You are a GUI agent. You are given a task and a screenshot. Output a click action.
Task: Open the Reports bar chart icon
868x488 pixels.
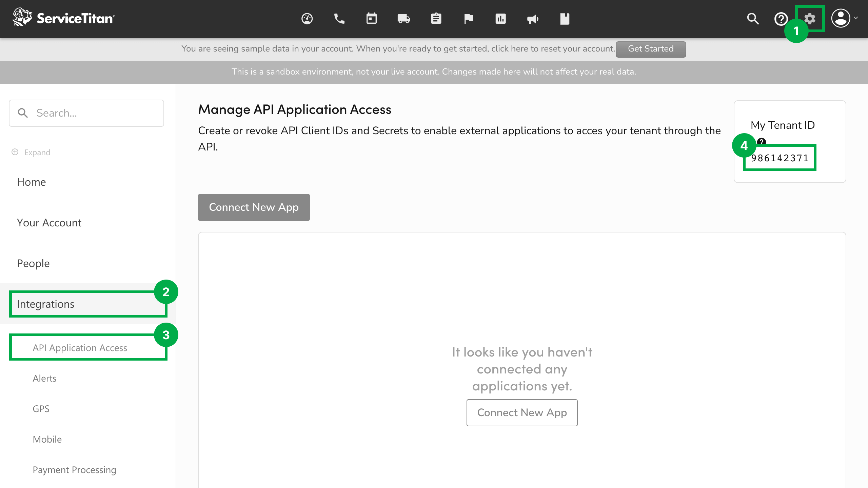point(500,19)
